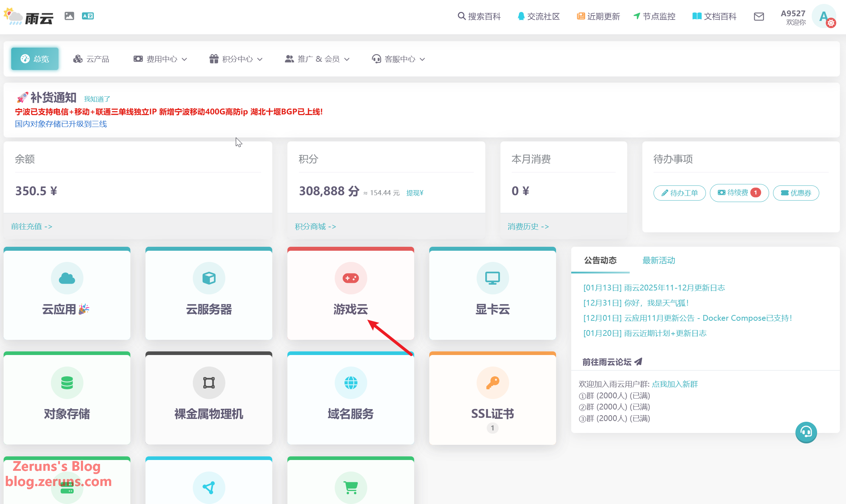Click the user avatar with settings gear
Screen dimensions: 846x504
[824, 17]
